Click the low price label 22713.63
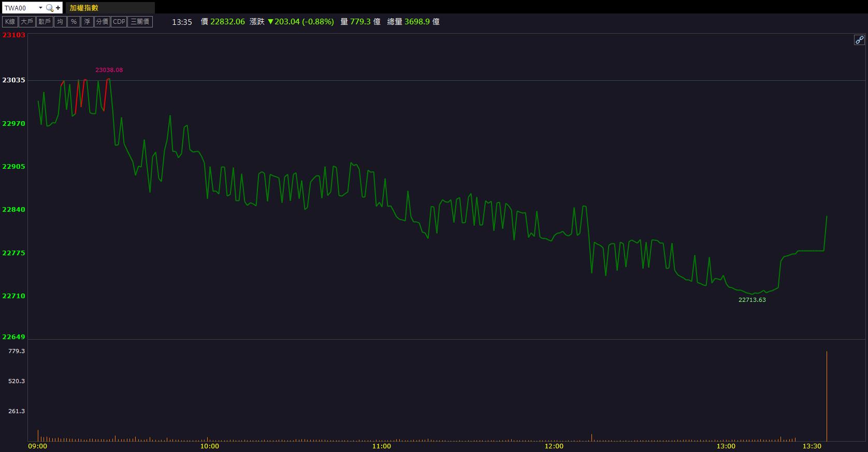 coord(752,300)
